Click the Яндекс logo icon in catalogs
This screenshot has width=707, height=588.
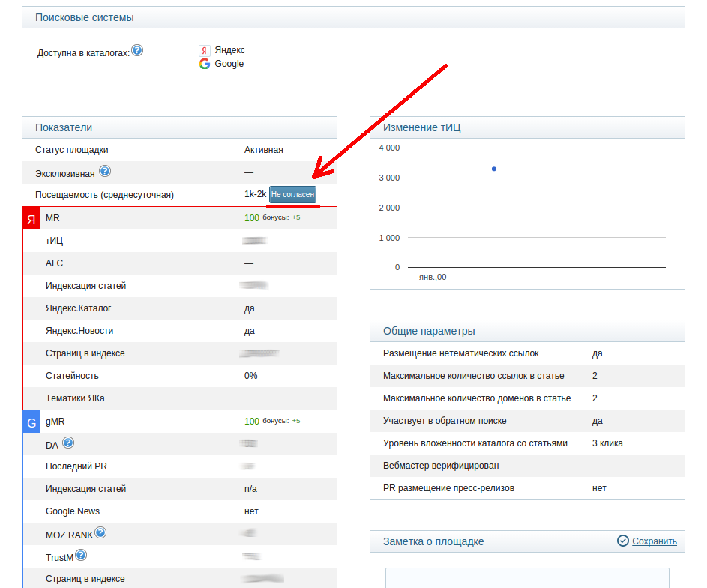(204, 50)
